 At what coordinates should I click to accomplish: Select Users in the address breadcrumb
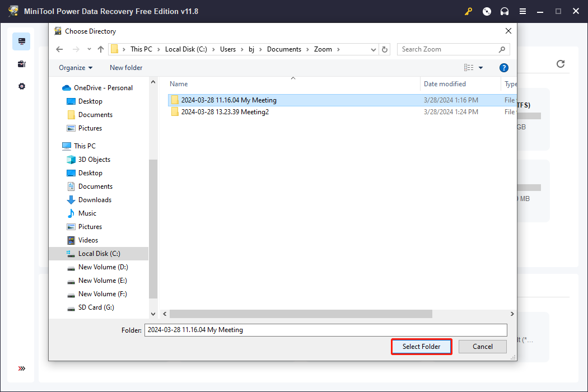tap(227, 49)
